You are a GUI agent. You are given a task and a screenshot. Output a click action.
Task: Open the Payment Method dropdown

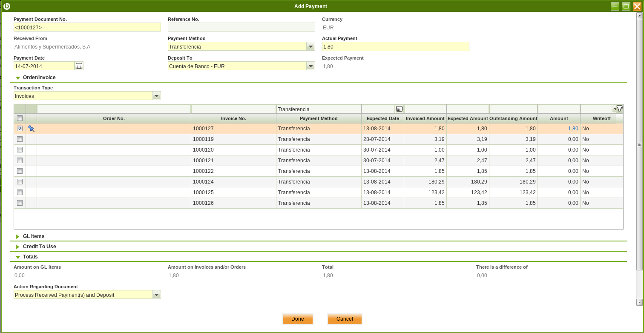pos(310,46)
